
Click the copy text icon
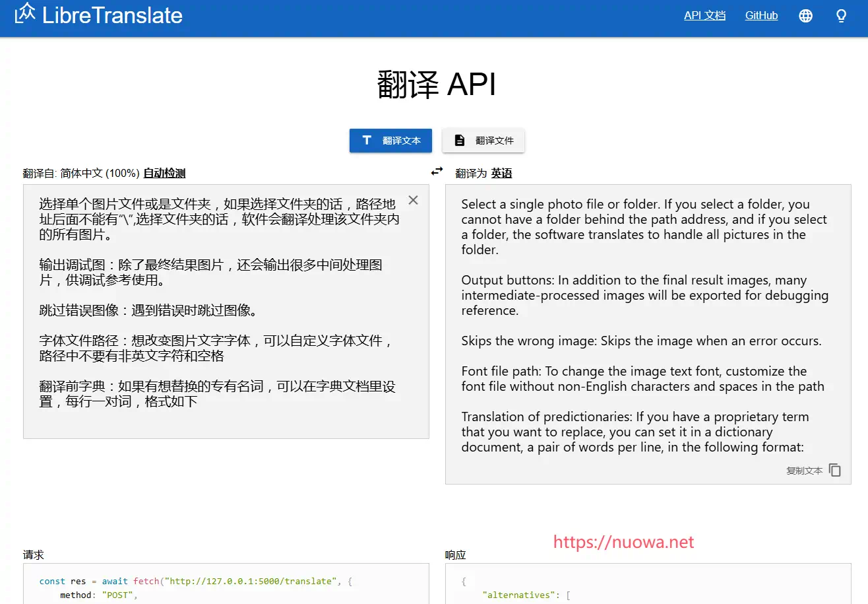[835, 470]
